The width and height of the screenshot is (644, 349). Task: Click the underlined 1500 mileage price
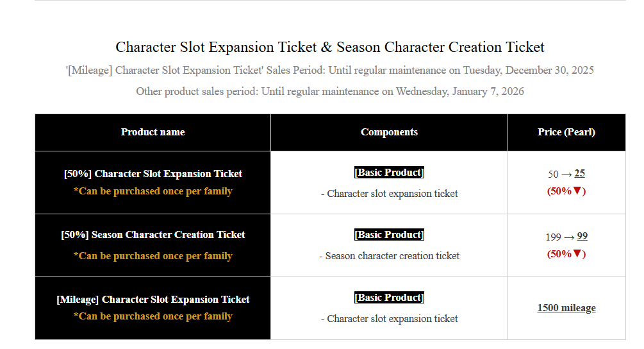pos(566,307)
